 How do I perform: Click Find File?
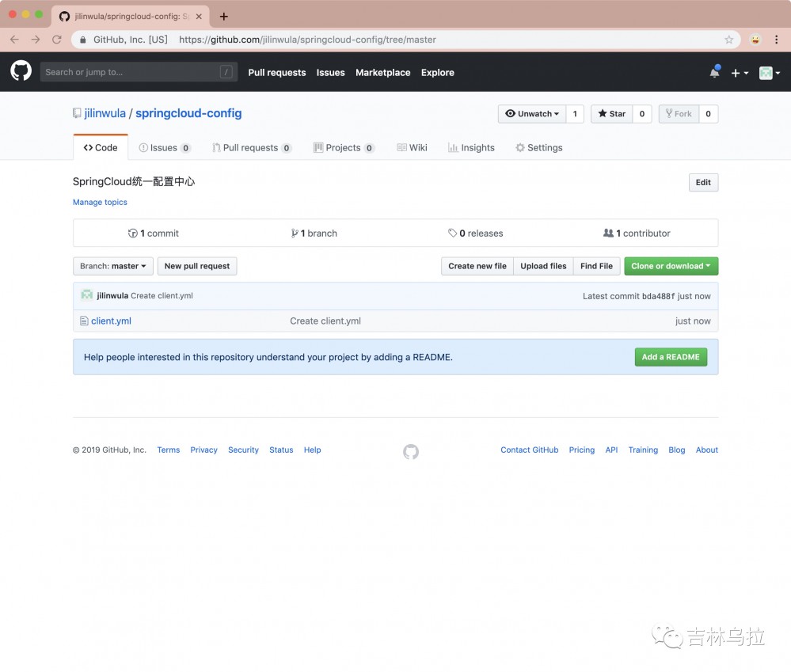pos(596,266)
